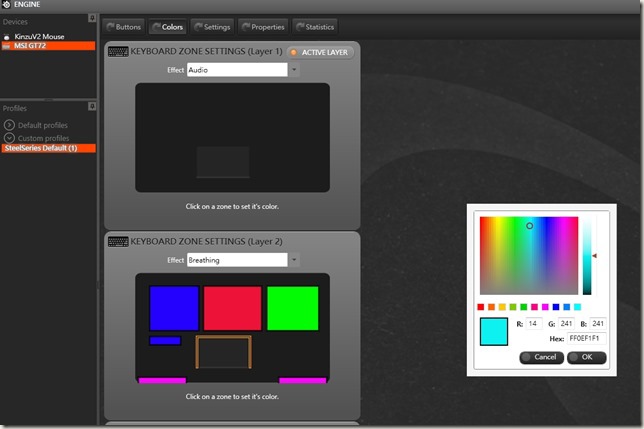Confirm color with OK button

[586, 357]
